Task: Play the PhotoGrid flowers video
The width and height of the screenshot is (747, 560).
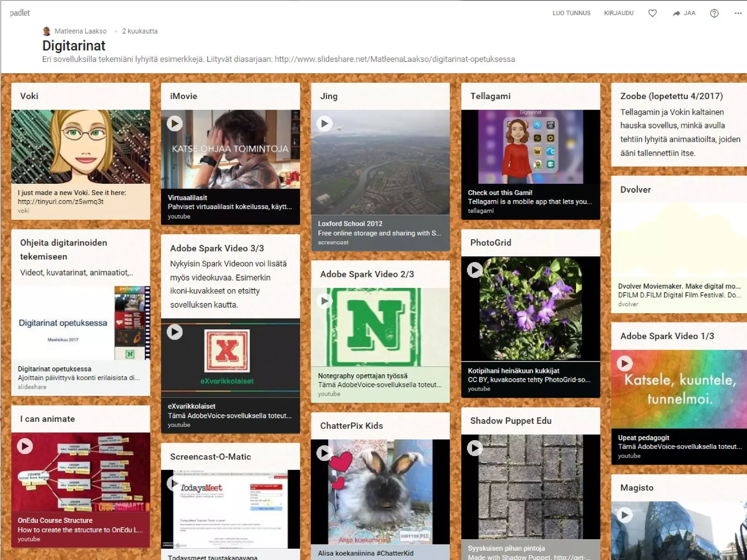Action: 475,270
